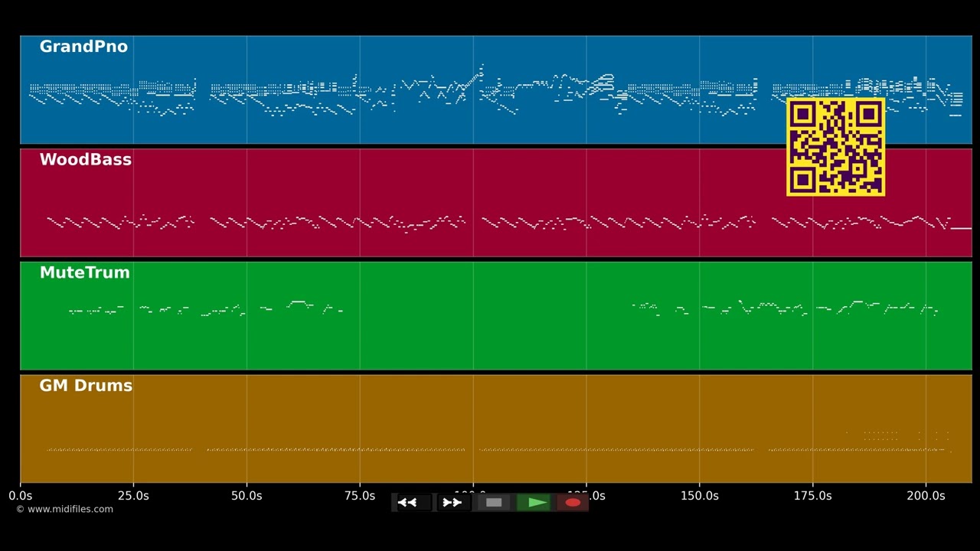The height and width of the screenshot is (551, 980).
Task: Click the www.midifiles.com copyright text
Action: 65,510
